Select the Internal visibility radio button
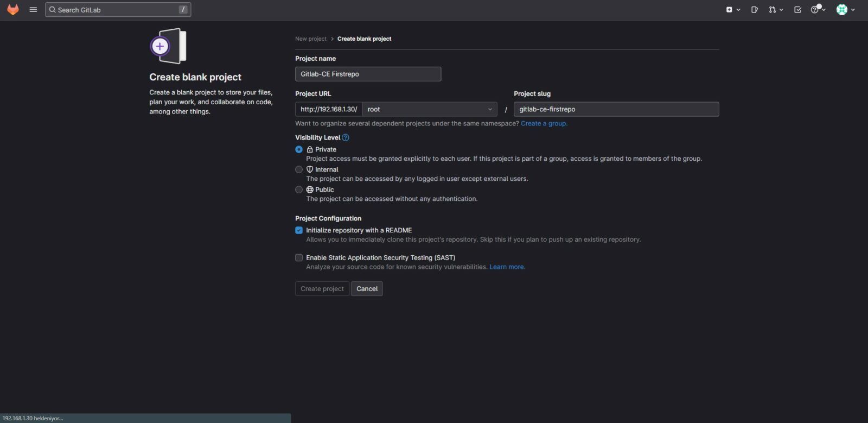868x423 pixels. [x=299, y=169]
